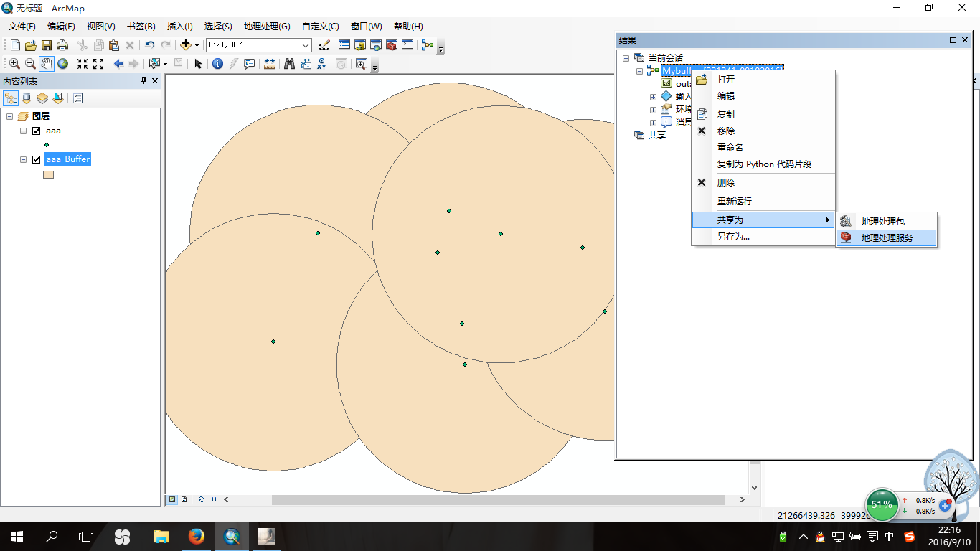Open the 自定义(C) menu
Screen dimensions: 980x551
coord(321,26)
